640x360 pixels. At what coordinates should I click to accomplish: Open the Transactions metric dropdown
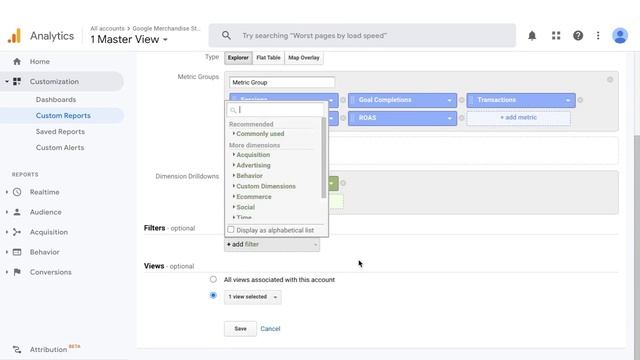pos(568,100)
